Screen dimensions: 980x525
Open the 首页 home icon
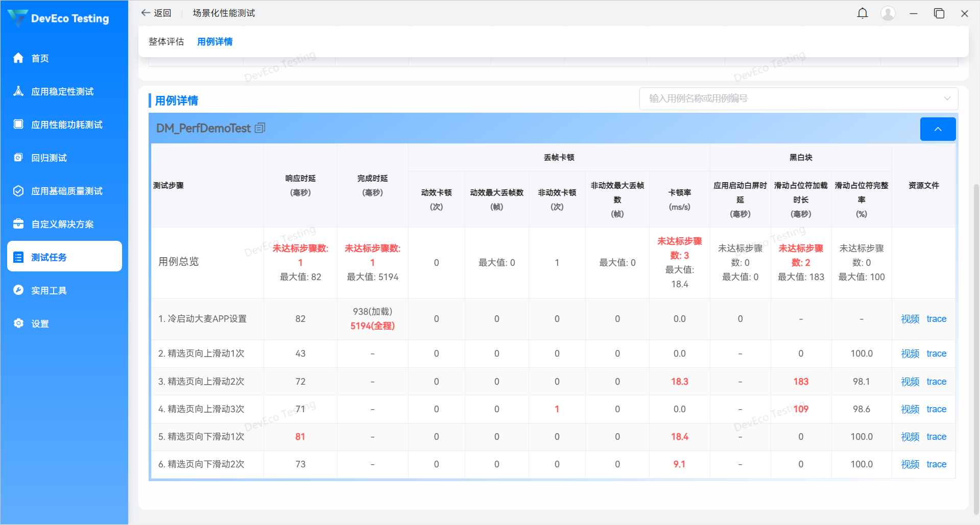[x=18, y=58]
